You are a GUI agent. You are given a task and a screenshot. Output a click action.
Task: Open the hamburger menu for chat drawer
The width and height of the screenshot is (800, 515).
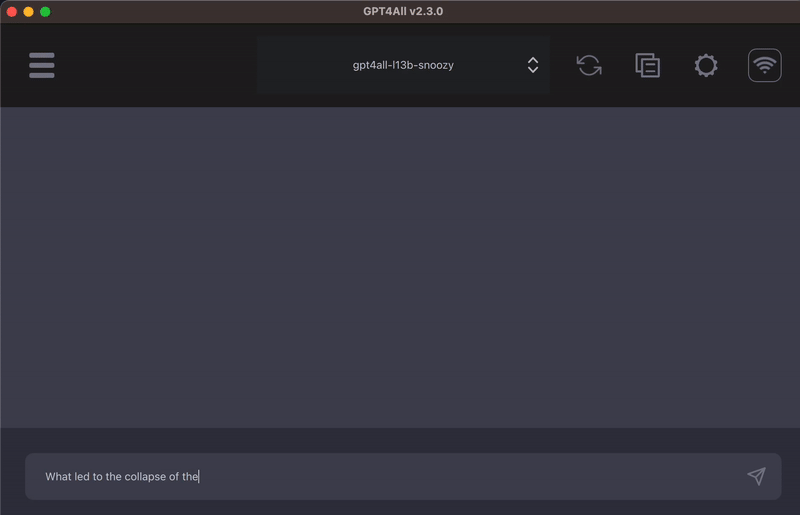(42, 65)
